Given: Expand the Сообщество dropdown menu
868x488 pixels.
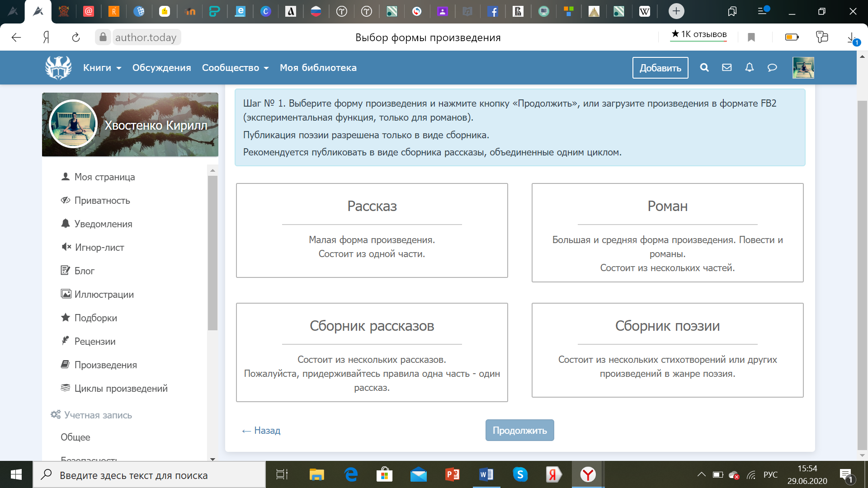Looking at the screenshot, I should coord(235,68).
